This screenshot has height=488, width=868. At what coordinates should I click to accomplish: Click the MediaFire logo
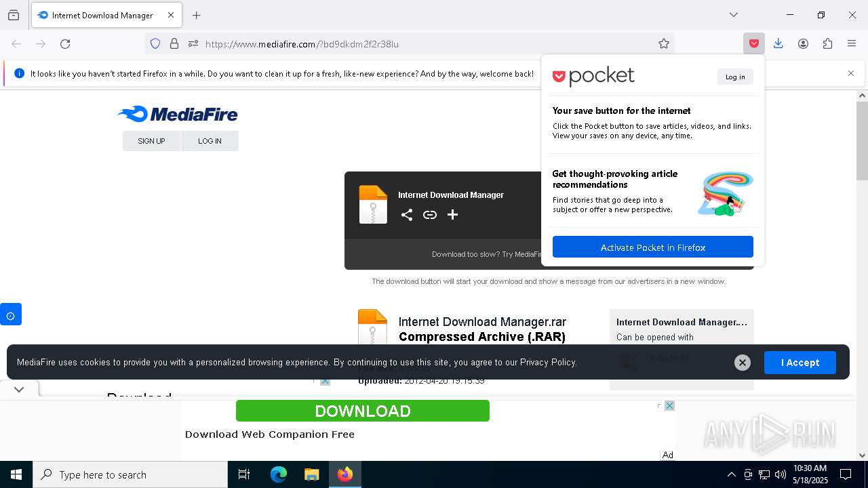click(x=178, y=114)
